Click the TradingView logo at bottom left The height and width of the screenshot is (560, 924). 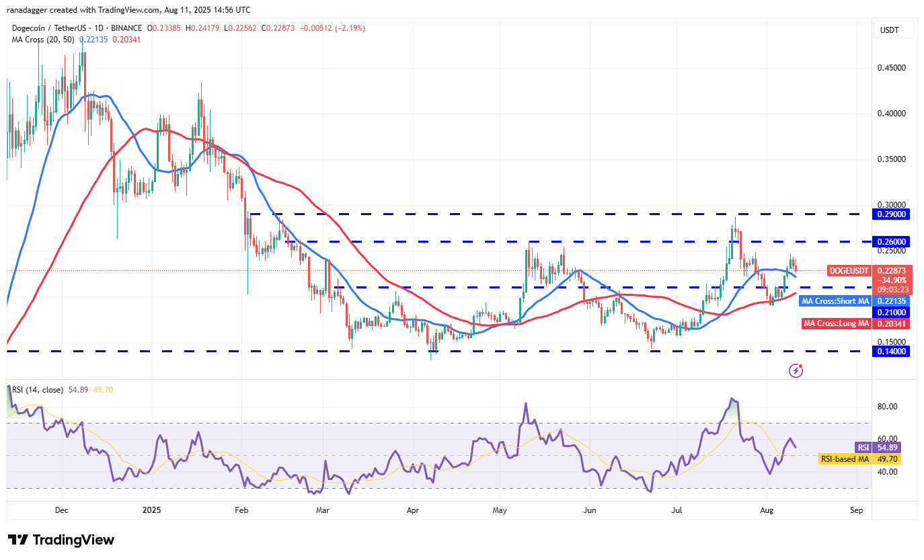pos(61,540)
